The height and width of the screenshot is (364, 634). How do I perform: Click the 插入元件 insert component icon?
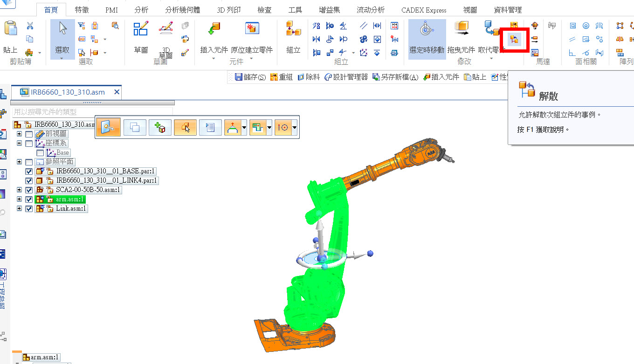(214, 29)
